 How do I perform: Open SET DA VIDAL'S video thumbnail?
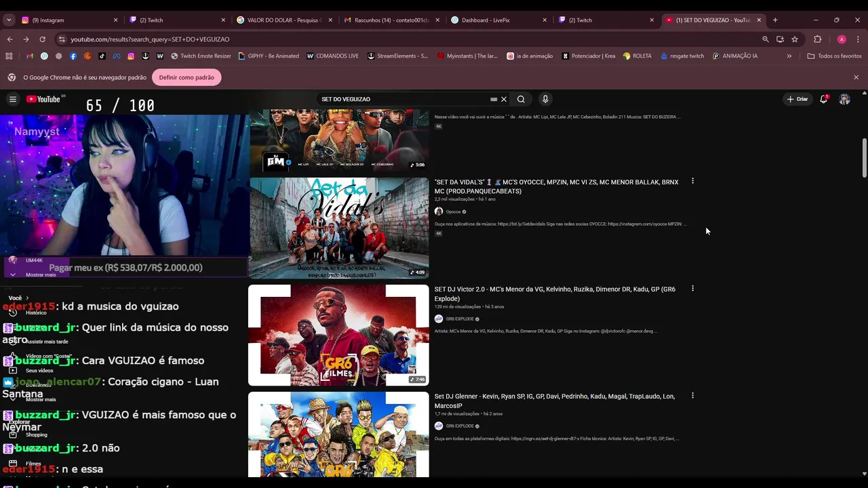(338, 228)
